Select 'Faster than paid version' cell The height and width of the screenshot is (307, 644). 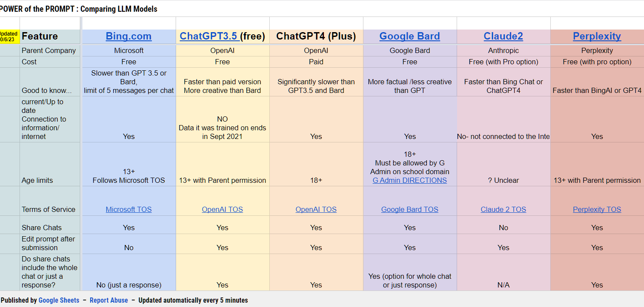(x=222, y=82)
